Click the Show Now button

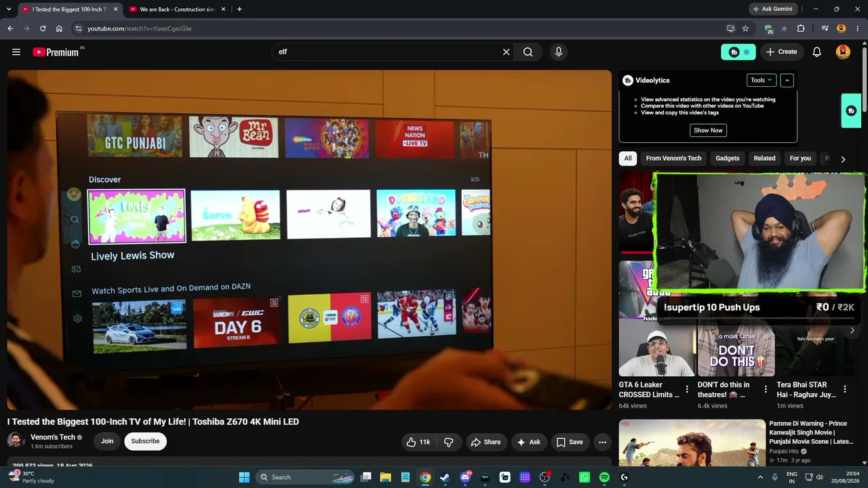[x=708, y=130]
